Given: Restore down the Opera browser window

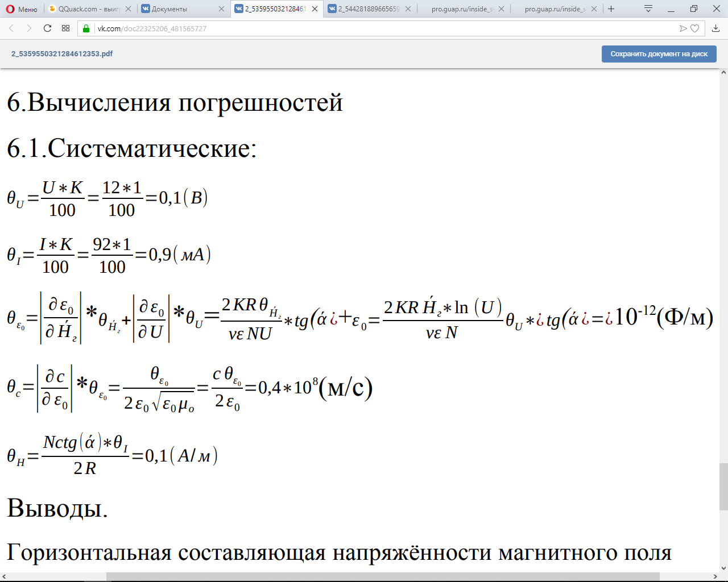Looking at the screenshot, I should point(694,9).
